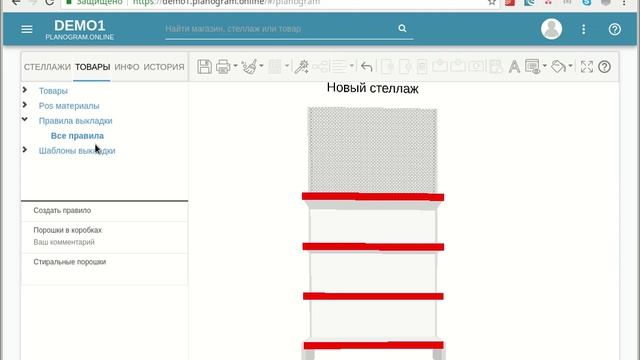Open Pos материалы tree link
This screenshot has height=360, width=640.
pyautogui.click(x=69, y=106)
